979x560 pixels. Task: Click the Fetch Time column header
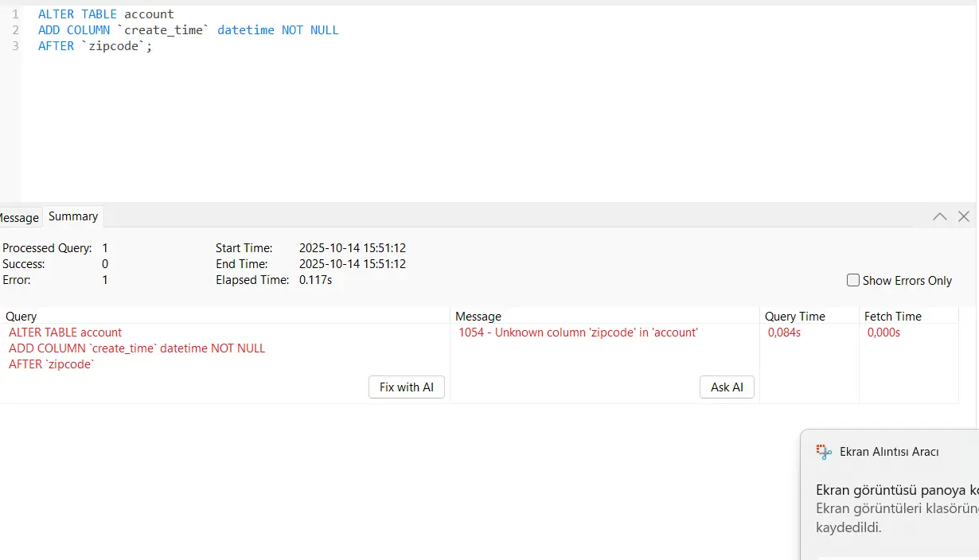pos(892,316)
